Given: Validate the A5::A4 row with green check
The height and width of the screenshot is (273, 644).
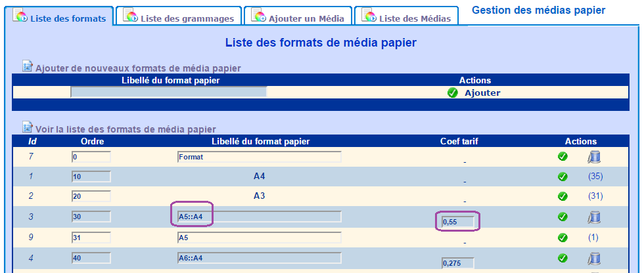Looking at the screenshot, I should (563, 217).
